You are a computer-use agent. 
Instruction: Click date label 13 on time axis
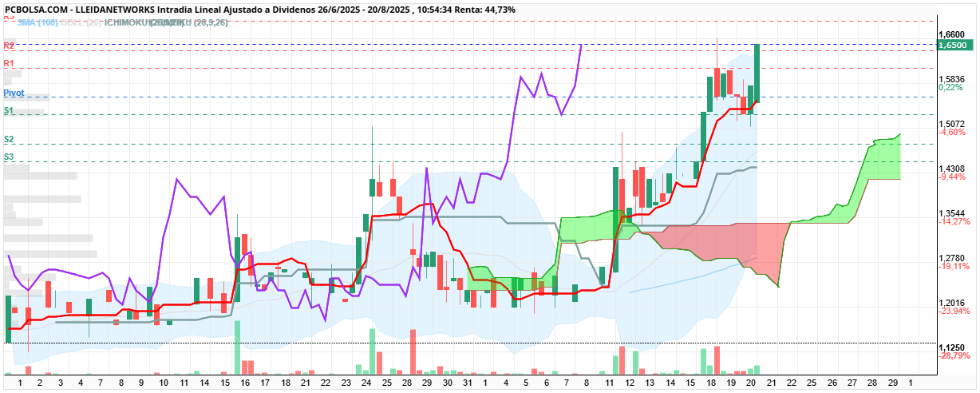(650, 383)
